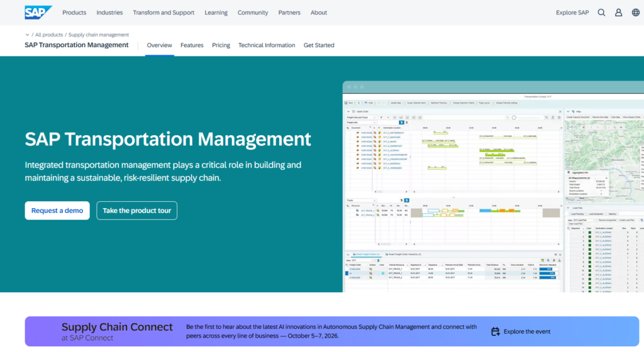The width and height of the screenshot is (644, 352).
Task: Expand the breadcrumb chevron before All products
Action: coord(27,35)
